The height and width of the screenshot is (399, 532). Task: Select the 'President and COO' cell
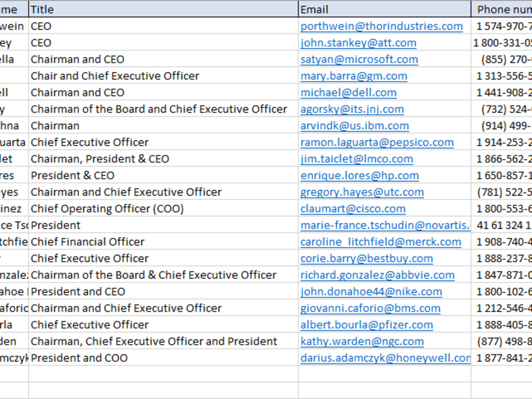coord(163,358)
